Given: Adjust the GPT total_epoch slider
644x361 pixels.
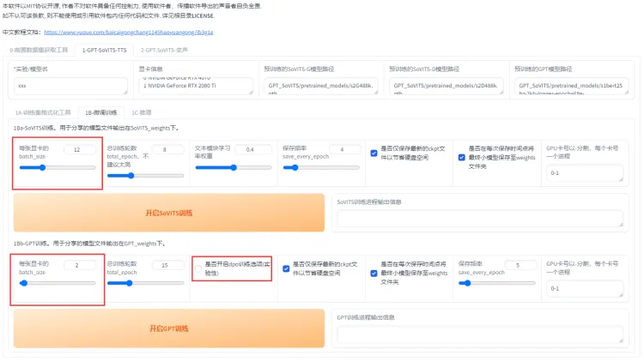Looking at the screenshot, I should 145,283.
